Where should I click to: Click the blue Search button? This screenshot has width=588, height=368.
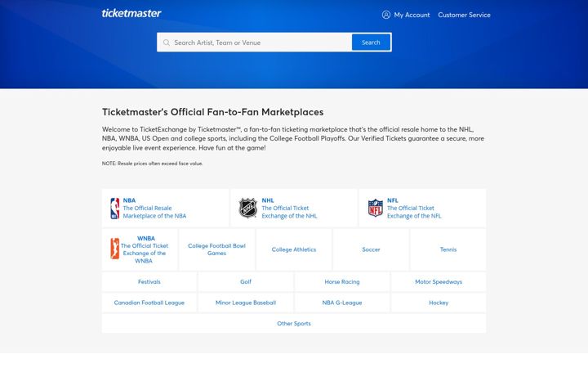tap(372, 43)
